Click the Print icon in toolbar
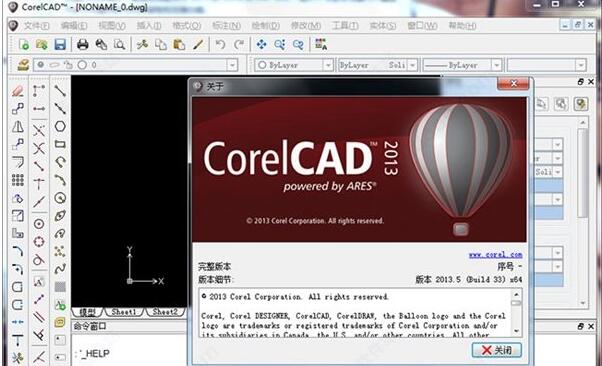This screenshot has height=366, width=602. click(x=83, y=45)
